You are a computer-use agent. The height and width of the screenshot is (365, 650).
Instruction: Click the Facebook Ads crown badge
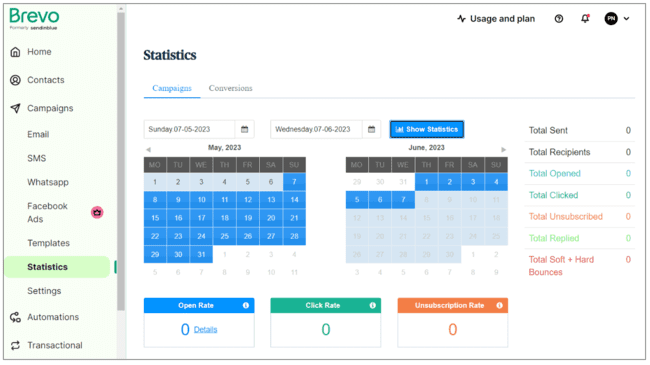[97, 212]
